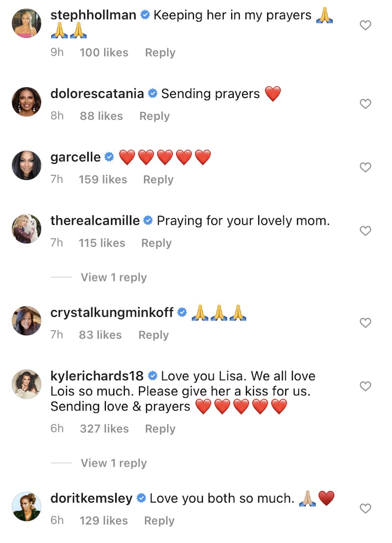Toggle like on doritkemsley's comment

[366, 509]
